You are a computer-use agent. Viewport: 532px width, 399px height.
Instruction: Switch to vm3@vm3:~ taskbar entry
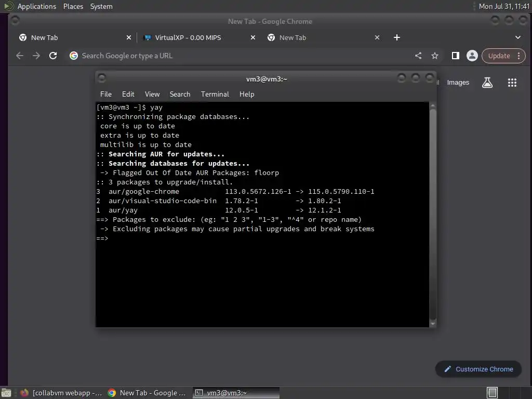(236, 393)
